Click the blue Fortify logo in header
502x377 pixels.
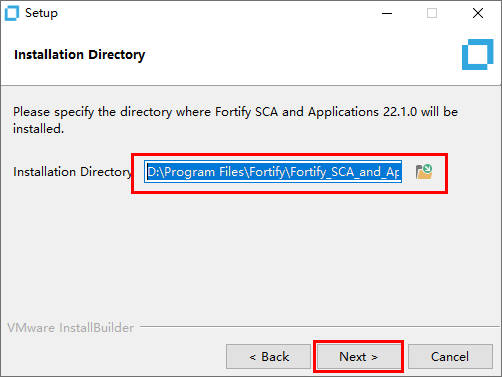[x=478, y=54]
